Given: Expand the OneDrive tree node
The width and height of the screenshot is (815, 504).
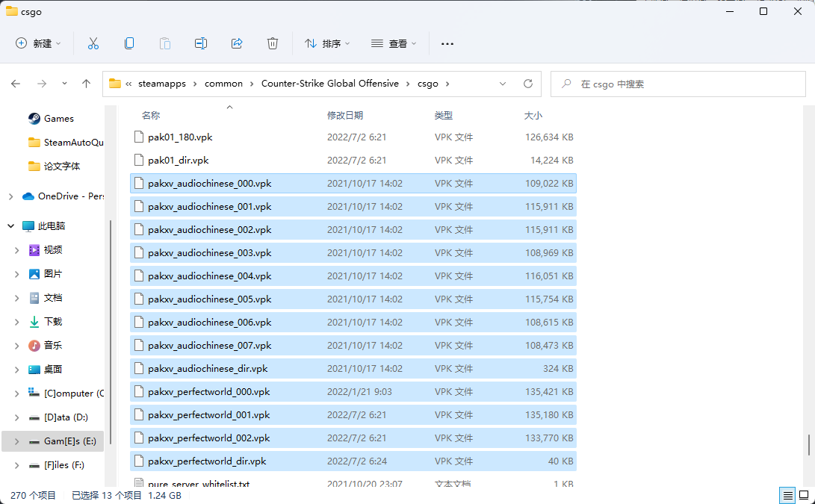Looking at the screenshot, I should pos(10,196).
